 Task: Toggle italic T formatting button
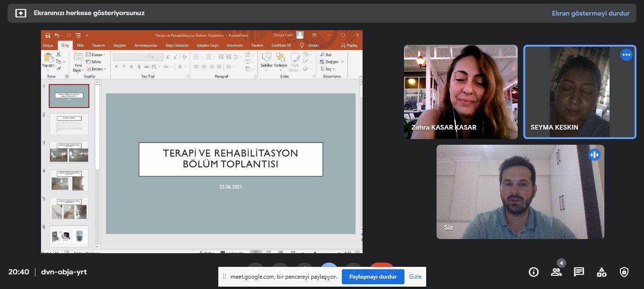coord(124,67)
